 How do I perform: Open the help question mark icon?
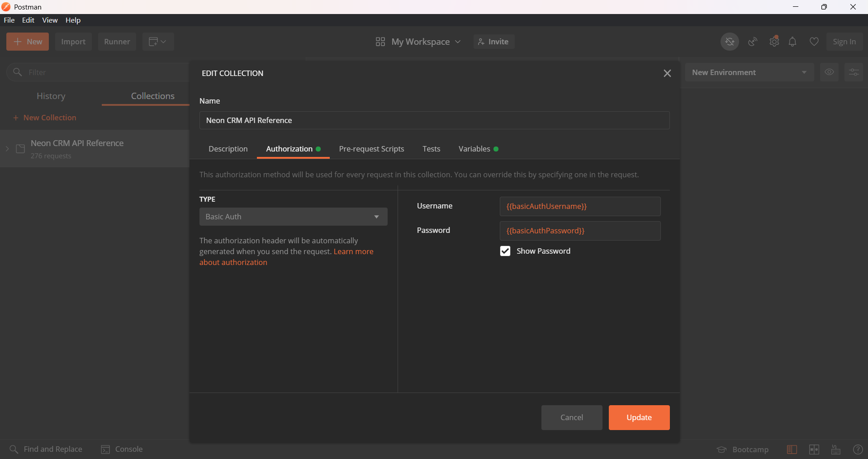[x=858, y=450]
